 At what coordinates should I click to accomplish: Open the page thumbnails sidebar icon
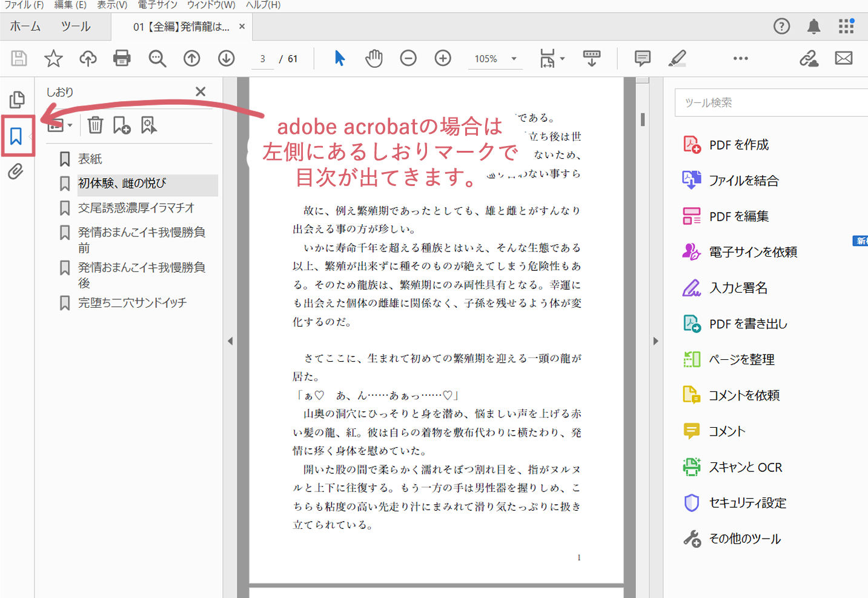click(x=17, y=99)
